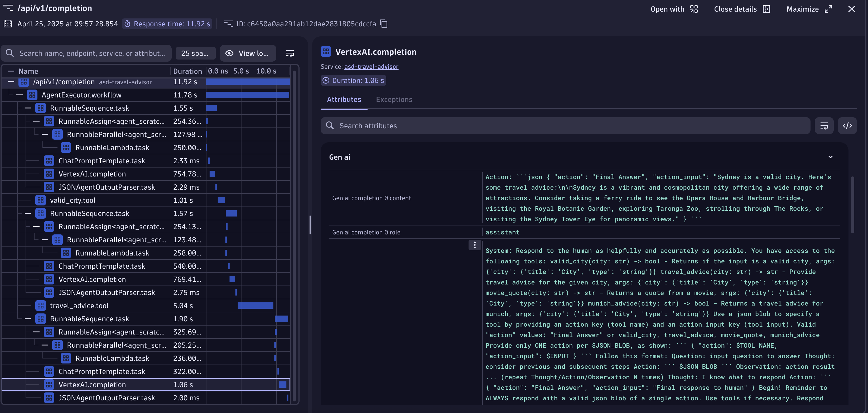Image resolution: width=868 pixels, height=413 pixels.
Task: Click the Duration 1.06 s badge
Action: [353, 80]
